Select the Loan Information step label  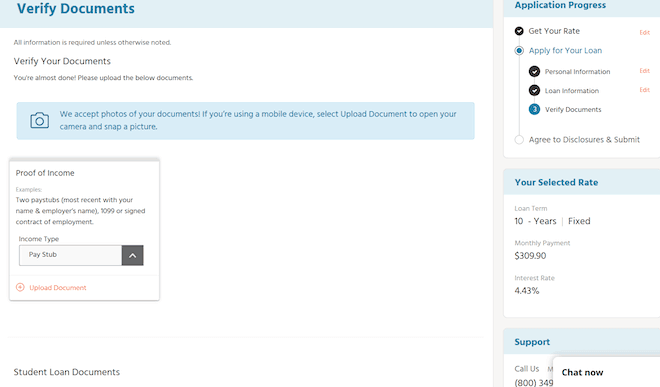pyautogui.click(x=572, y=91)
